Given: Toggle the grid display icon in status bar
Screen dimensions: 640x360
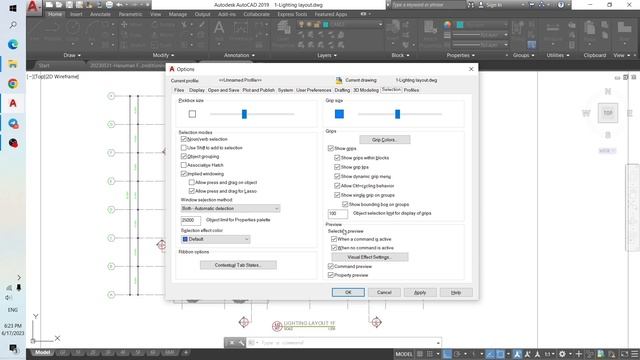Looking at the screenshot, I should point(420,354).
